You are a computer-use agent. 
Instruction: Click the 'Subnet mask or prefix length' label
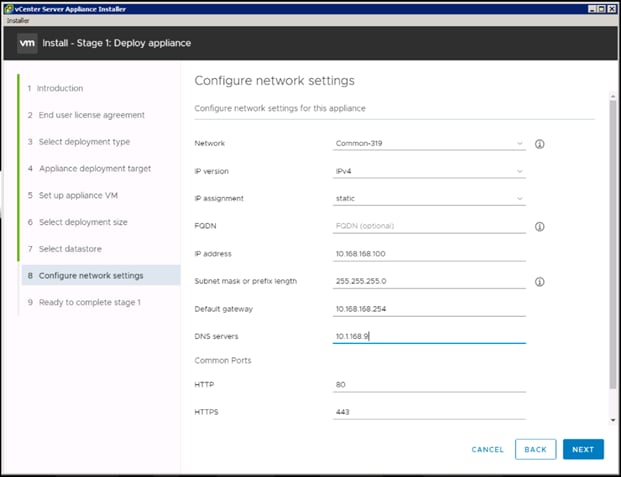click(246, 281)
